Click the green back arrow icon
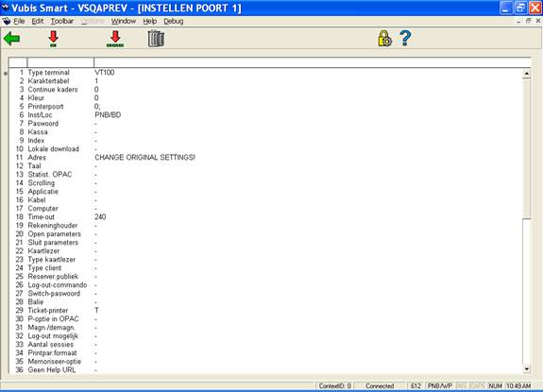Image resolution: width=543 pixels, height=392 pixels. pos(11,39)
